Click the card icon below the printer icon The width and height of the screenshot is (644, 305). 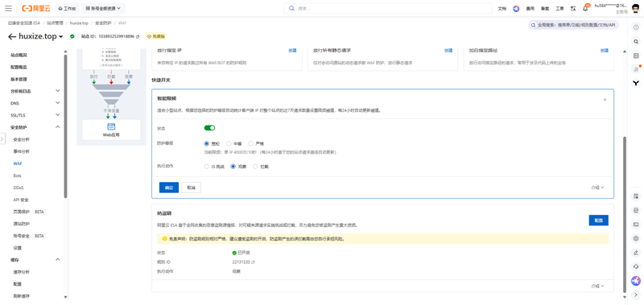pos(636,225)
